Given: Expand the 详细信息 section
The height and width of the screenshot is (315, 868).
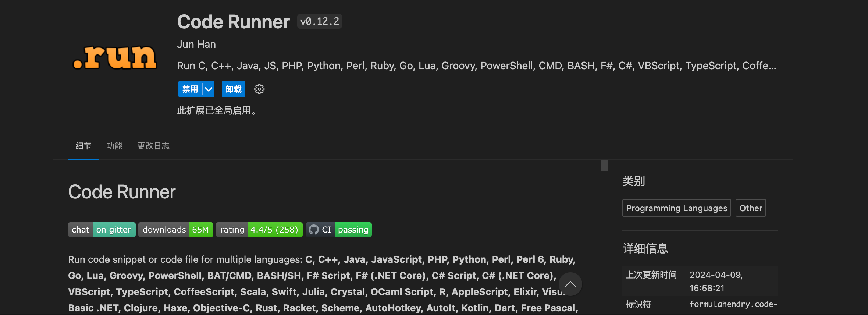Looking at the screenshot, I should (645, 248).
